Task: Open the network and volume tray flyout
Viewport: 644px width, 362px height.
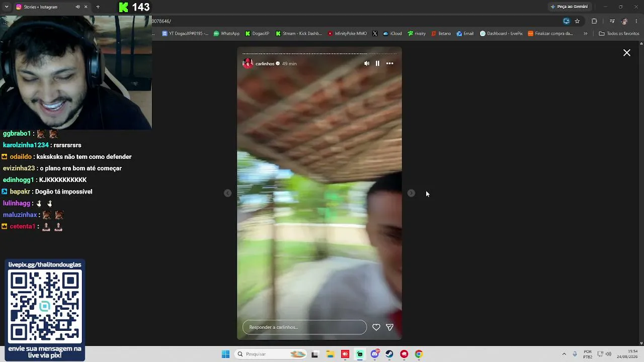Action: [x=605, y=354]
